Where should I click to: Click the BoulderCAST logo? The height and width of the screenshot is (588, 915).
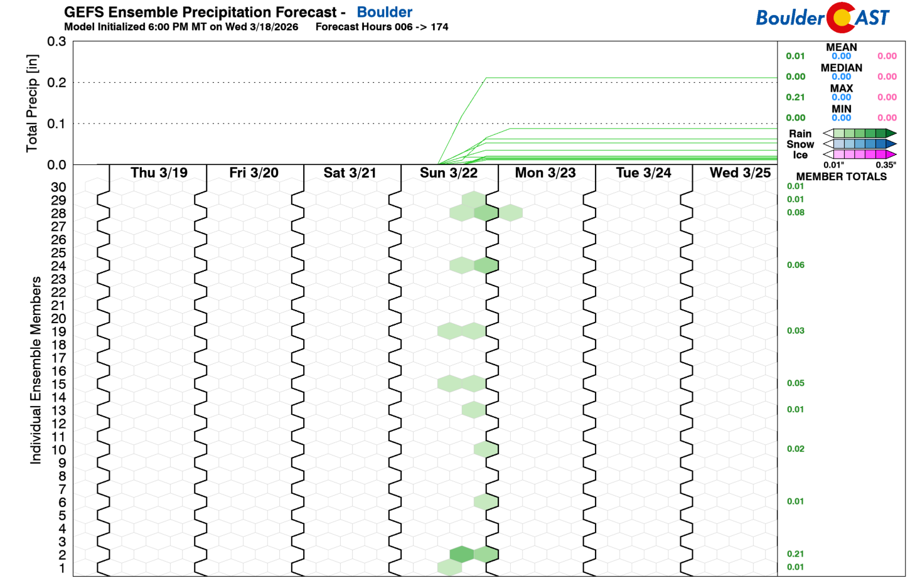(822, 18)
